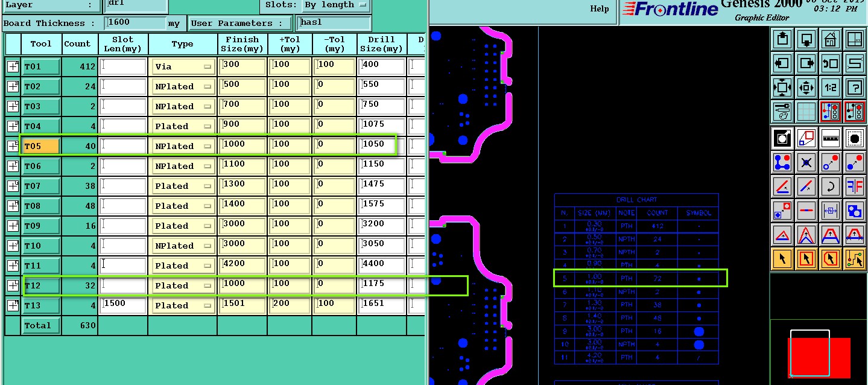The image size is (868, 385).
Task: Click the T05 tool button
Action: pos(40,146)
